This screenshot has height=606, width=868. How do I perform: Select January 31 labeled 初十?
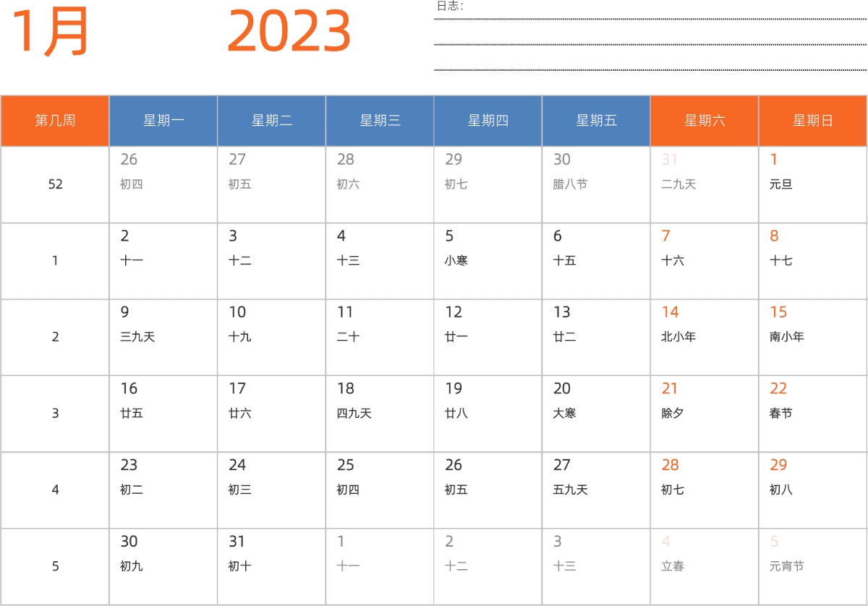pyautogui.click(x=272, y=567)
